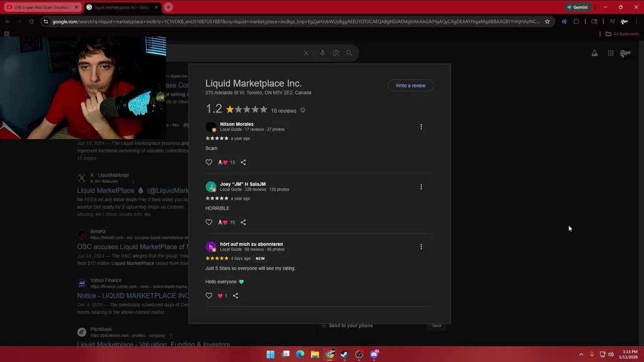
Task: Like Joey "JM" H SalaJM's review
Action: (x=209, y=222)
